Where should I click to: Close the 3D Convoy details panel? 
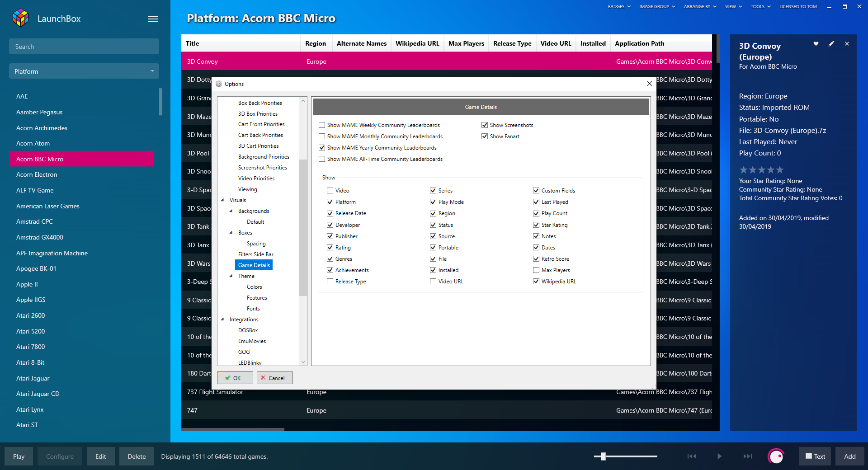click(x=847, y=44)
